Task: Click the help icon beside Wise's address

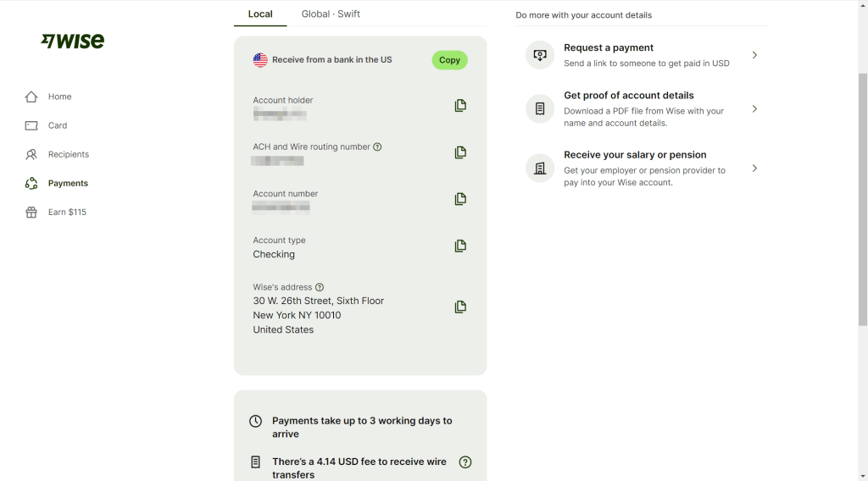Action: click(320, 287)
